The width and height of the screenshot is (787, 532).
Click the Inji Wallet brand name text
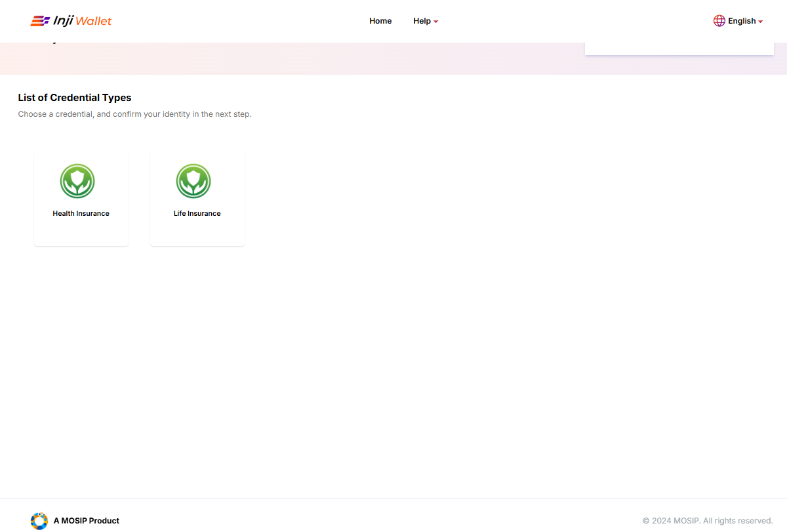[x=82, y=21]
